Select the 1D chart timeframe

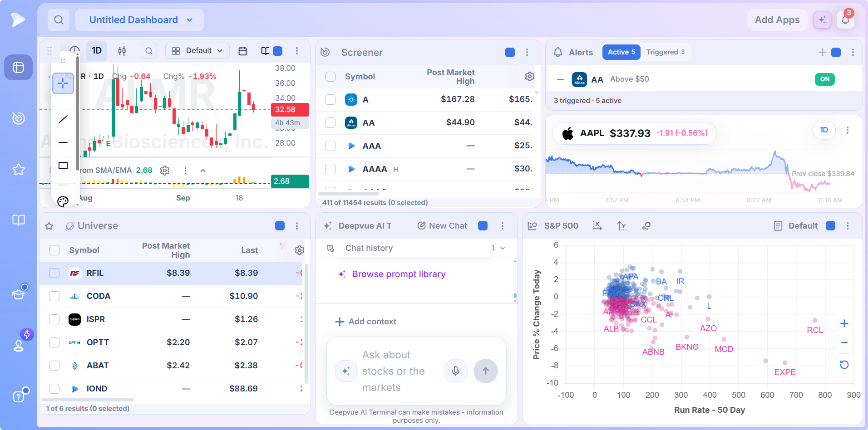point(97,51)
